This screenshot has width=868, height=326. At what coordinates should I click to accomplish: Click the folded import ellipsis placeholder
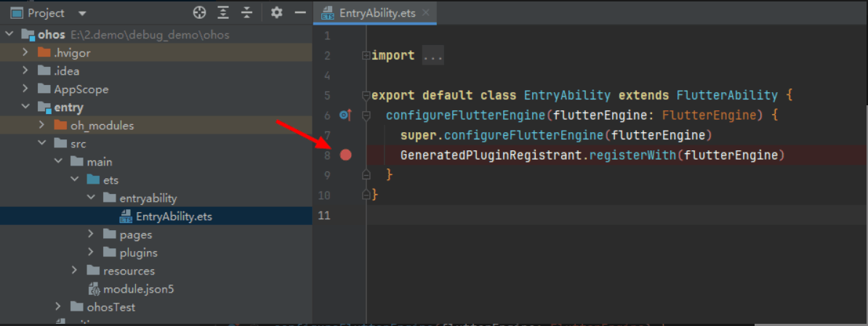pyautogui.click(x=433, y=56)
